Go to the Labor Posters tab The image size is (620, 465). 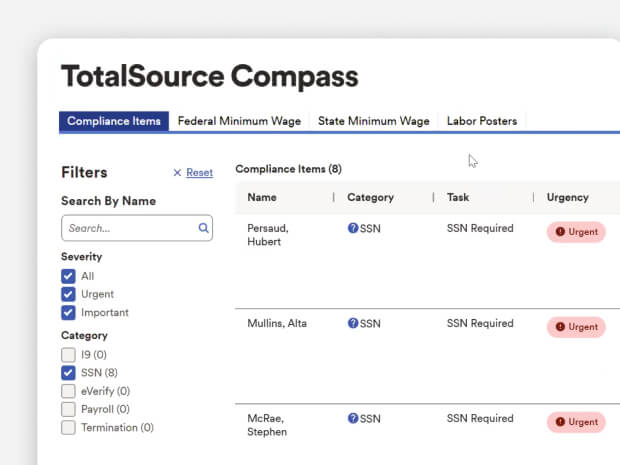coord(482,121)
